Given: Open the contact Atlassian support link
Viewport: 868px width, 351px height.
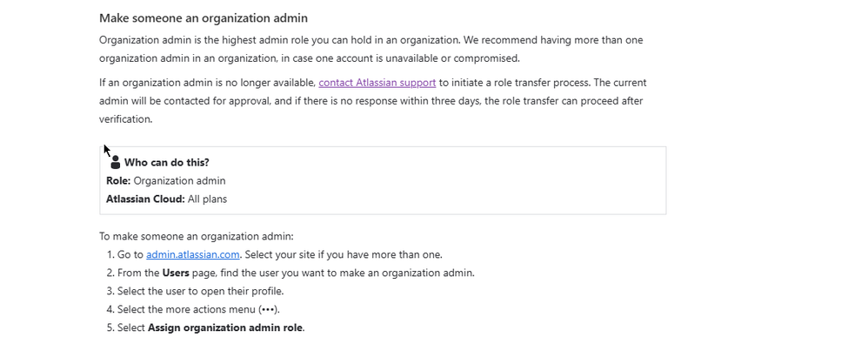Looking at the screenshot, I should click(377, 83).
